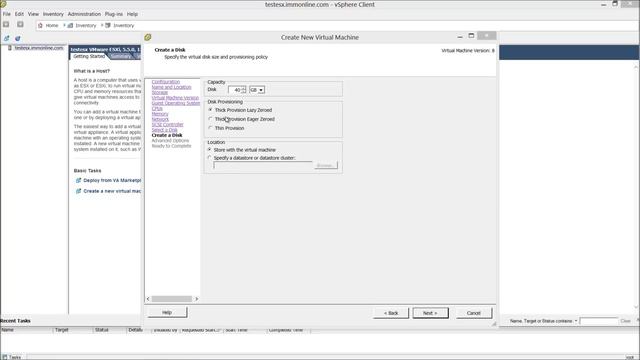
Task: Click the Back button in the wizard
Action: point(391,313)
